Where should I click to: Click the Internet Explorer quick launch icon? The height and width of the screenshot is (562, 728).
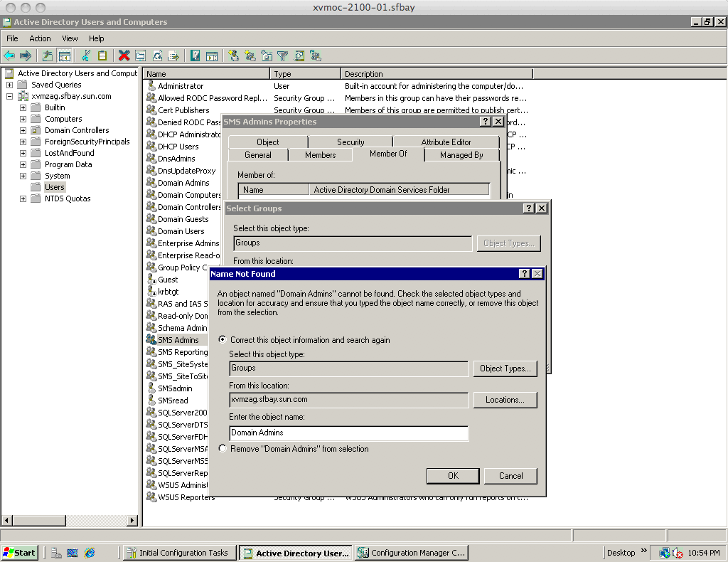(x=90, y=553)
